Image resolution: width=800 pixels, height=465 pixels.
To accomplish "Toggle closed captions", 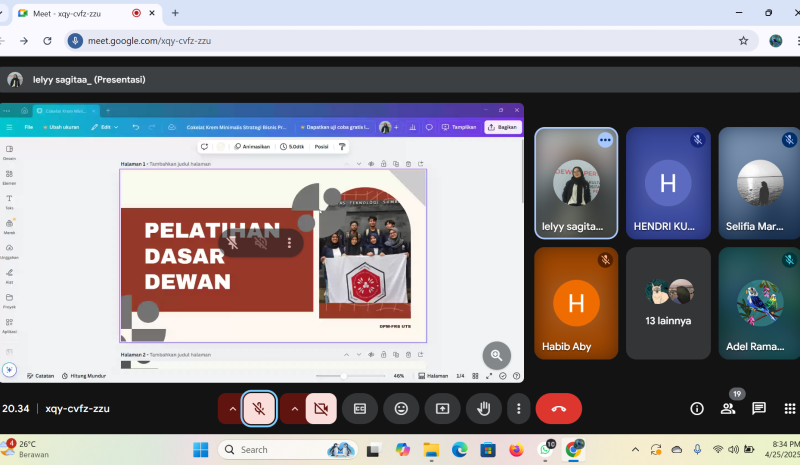I will pos(360,408).
